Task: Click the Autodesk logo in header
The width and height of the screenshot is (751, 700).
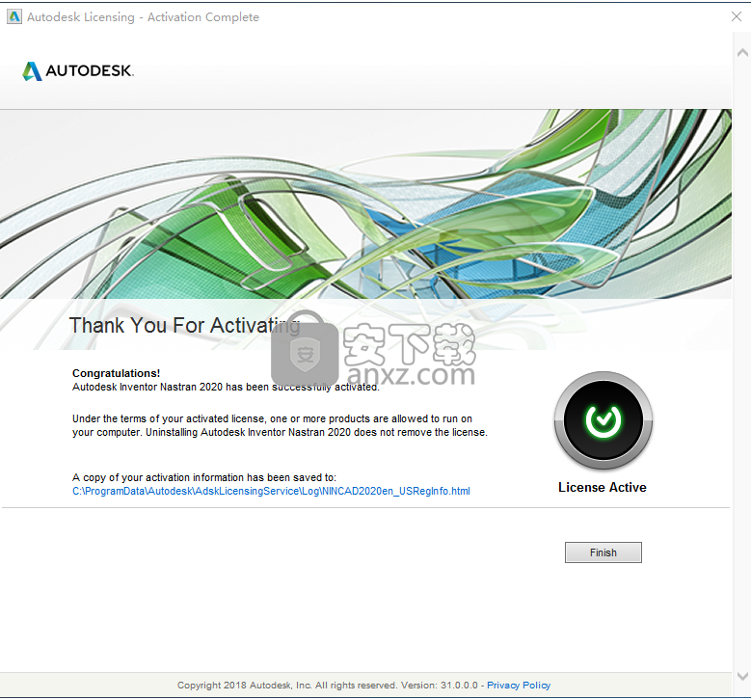Action: pyautogui.click(x=78, y=71)
